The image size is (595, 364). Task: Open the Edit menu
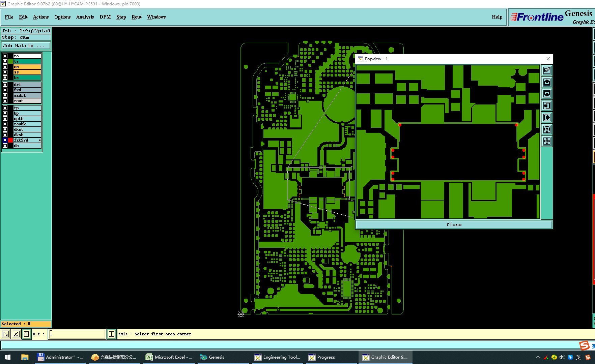pos(23,17)
